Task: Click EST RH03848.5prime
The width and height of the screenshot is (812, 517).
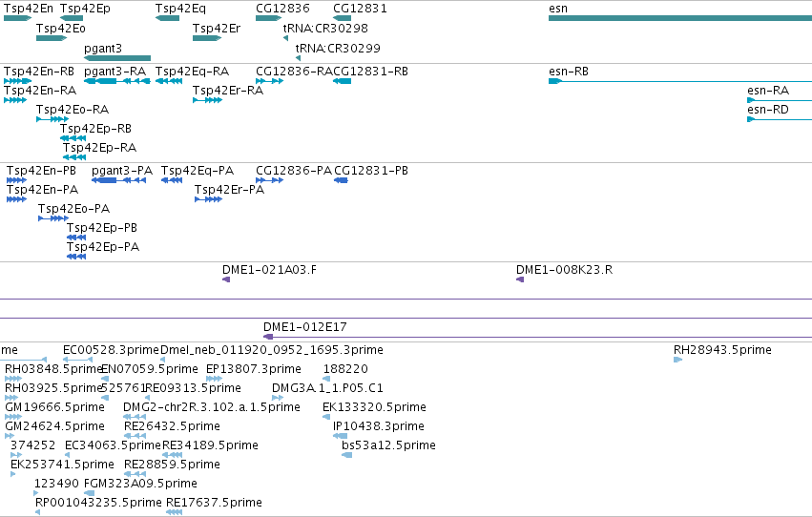Action: pos(53,369)
